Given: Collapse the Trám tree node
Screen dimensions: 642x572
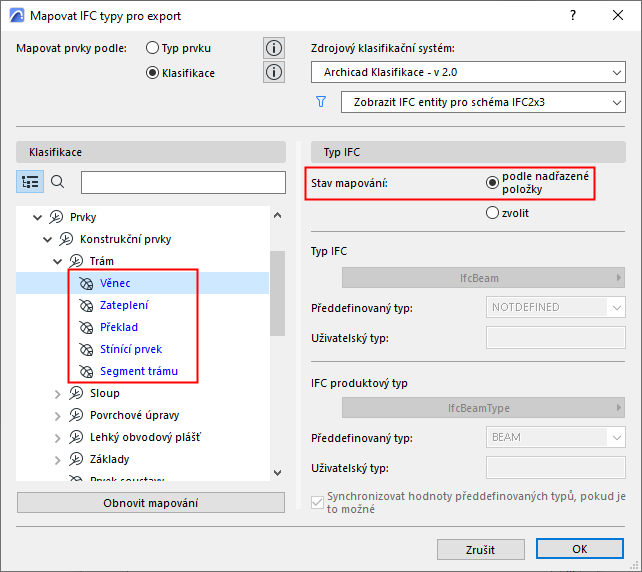Looking at the screenshot, I should [x=58, y=262].
